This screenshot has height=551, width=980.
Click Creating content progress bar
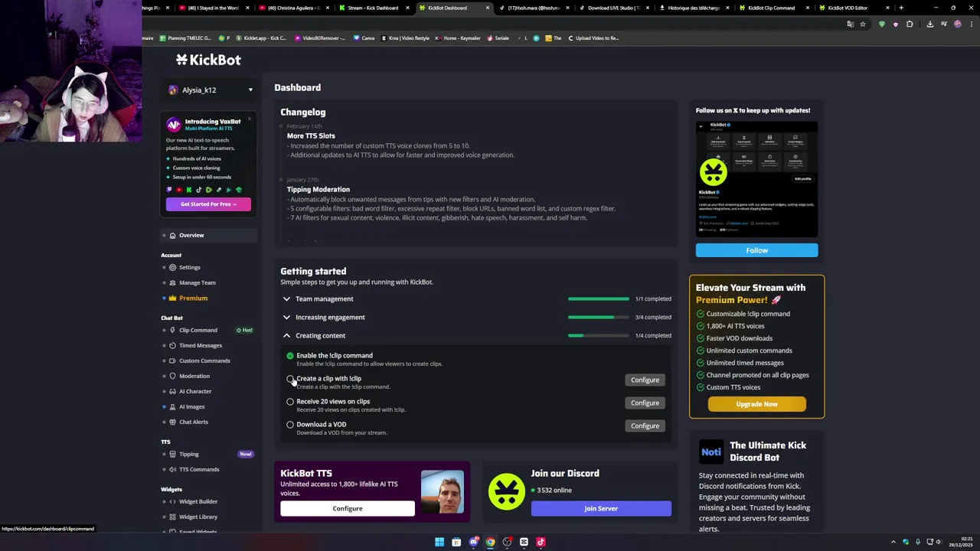pos(599,336)
